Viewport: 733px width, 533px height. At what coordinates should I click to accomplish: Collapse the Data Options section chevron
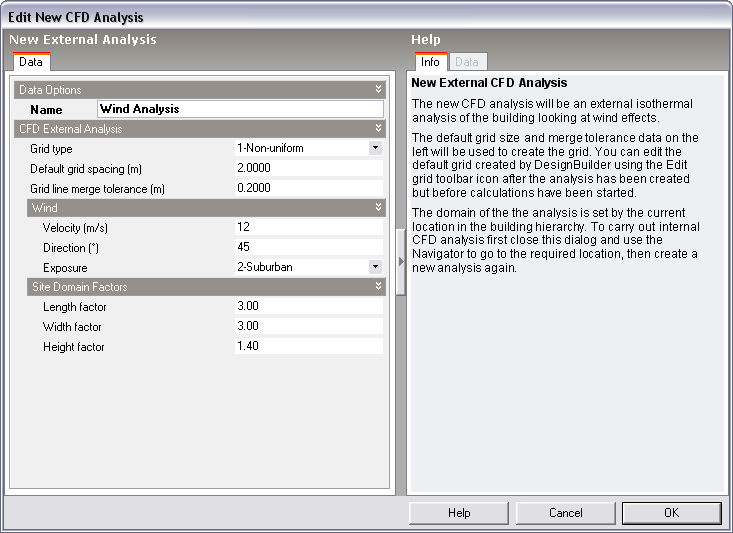click(x=378, y=90)
